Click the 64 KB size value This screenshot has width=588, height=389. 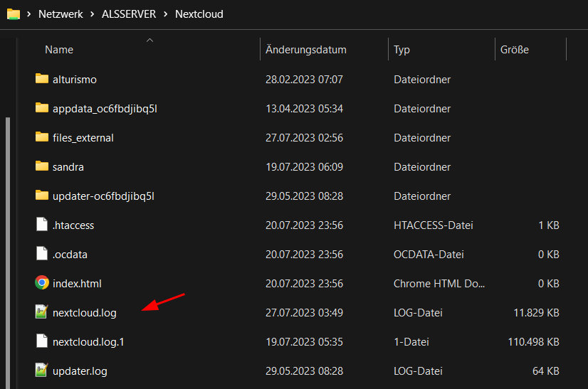click(546, 371)
